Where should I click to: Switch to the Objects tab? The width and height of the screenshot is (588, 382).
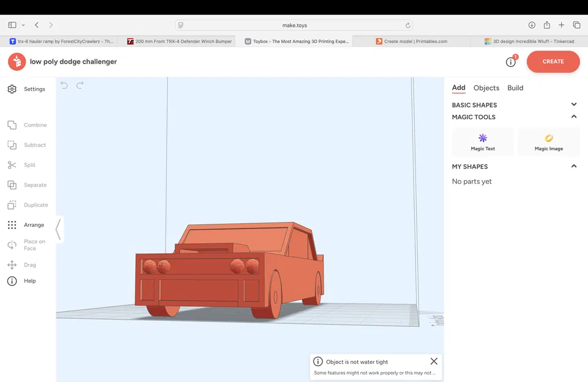point(486,87)
